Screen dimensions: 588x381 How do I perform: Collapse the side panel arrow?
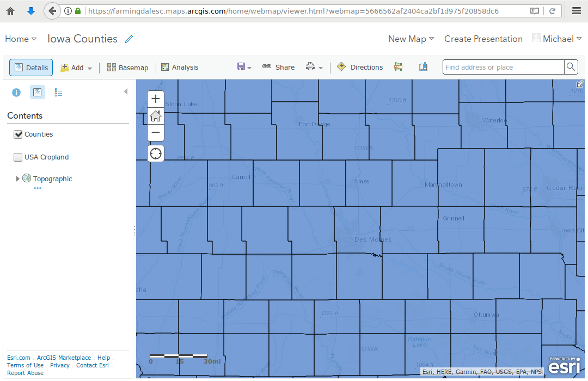(x=126, y=91)
